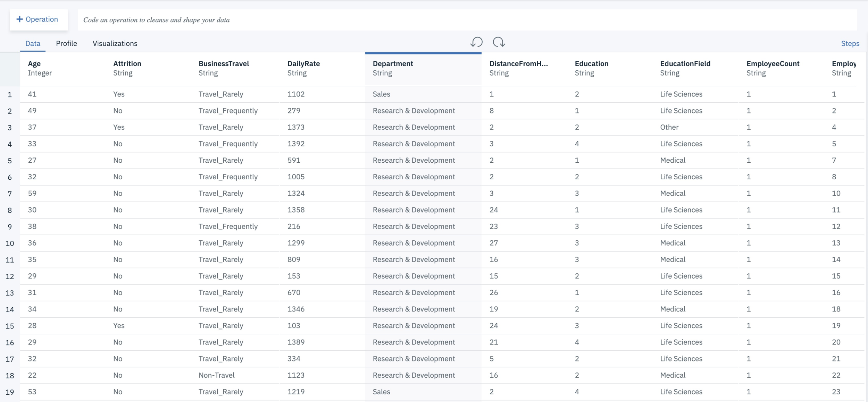868x402 pixels.
Task: Click the Department column header
Action: tap(393, 64)
